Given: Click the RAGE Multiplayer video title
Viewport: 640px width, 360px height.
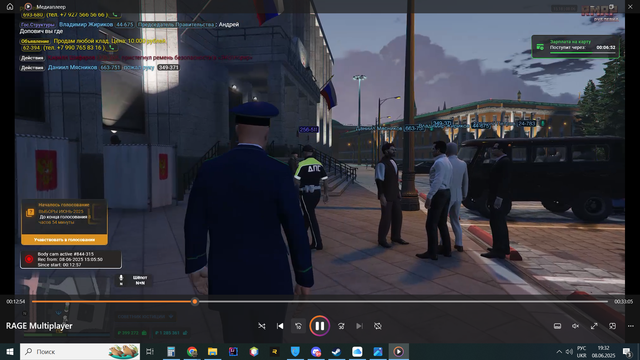Looking at the screenshot, I should [x=39, y=326].
